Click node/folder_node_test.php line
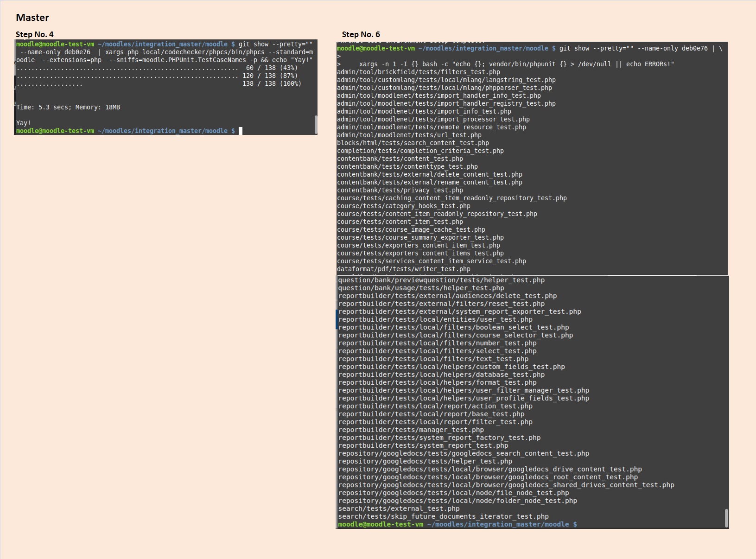The width and height of the screenshot is (756, 559). pos(458,501)
